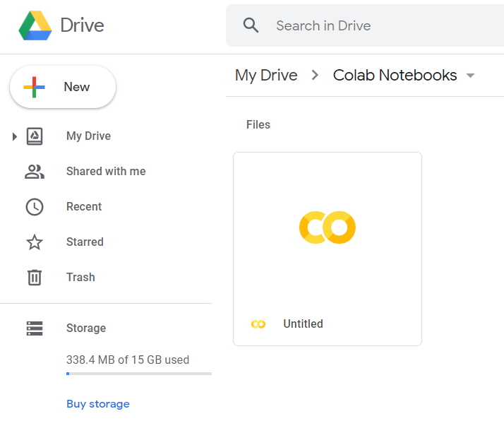The height and width of the screenshot is (421, 504).
Task: Click the Google Drive logo icon
Action: pyautogui.click(x=35, y=25)
